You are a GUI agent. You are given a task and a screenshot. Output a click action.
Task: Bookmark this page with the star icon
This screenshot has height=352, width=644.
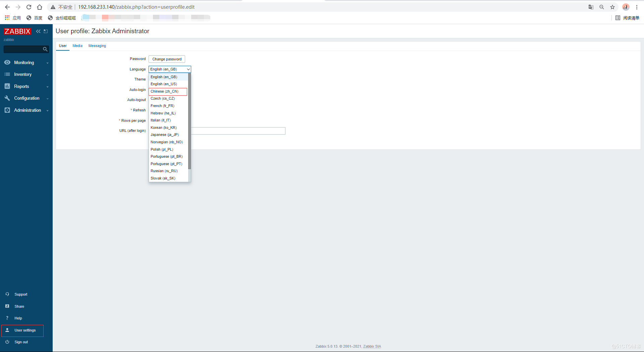612,7
